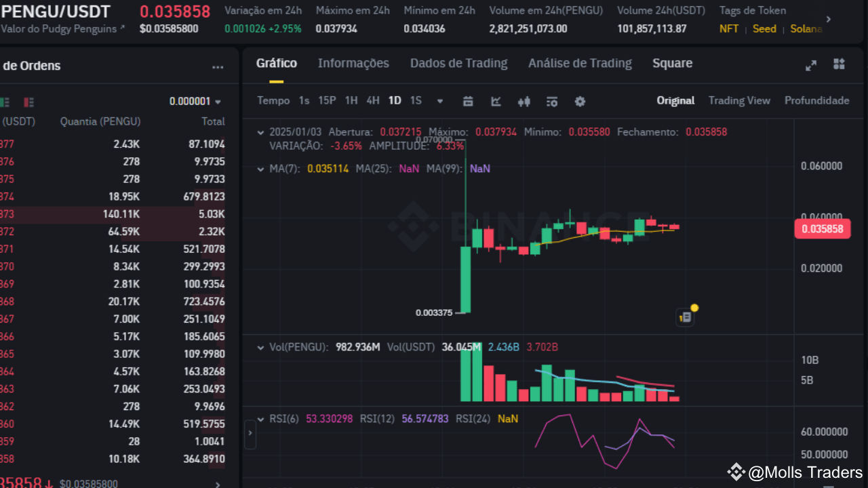Image resolution: width=868 pixels, height=488 pixels.
Task: Open the chart layout grid icon
Action: [x=839, y=65]
